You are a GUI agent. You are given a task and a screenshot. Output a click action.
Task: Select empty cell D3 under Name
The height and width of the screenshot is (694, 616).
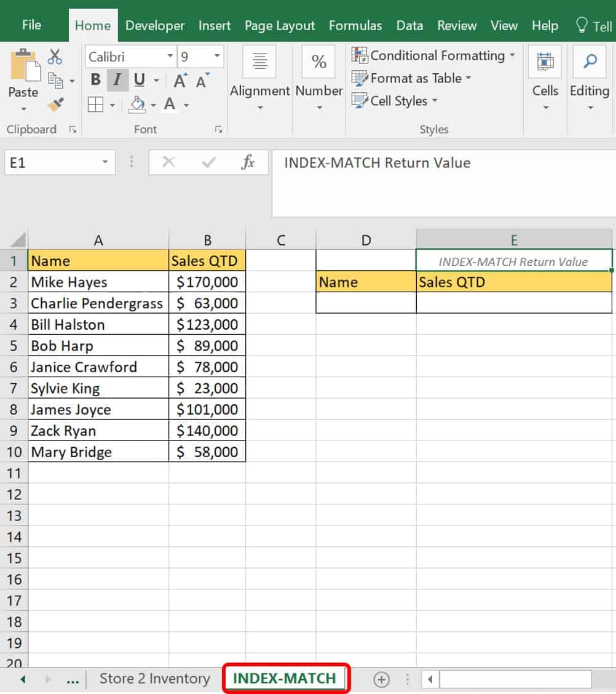point(366,303)
